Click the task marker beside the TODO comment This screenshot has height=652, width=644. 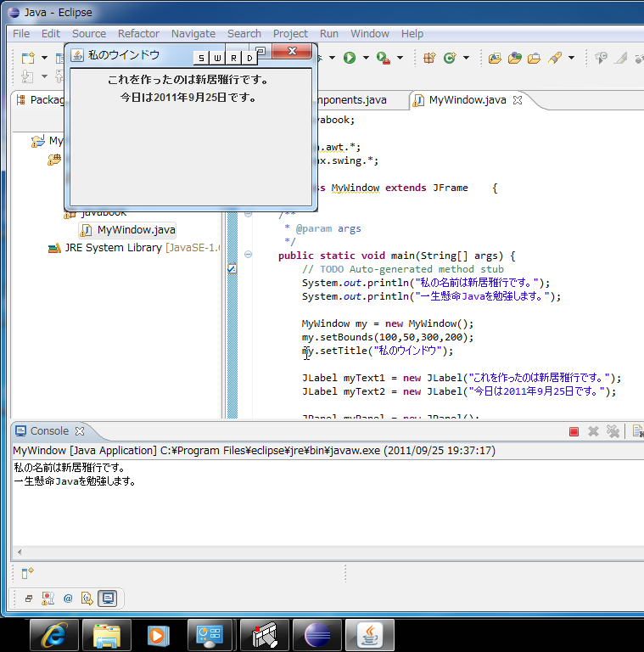click(232, 269)
